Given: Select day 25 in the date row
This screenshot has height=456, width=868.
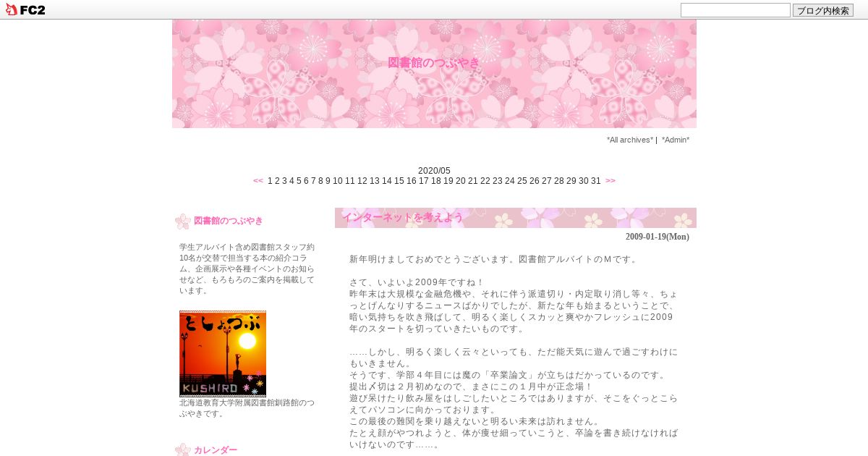Looking at the screenshot, I should (x=522, y=181).
